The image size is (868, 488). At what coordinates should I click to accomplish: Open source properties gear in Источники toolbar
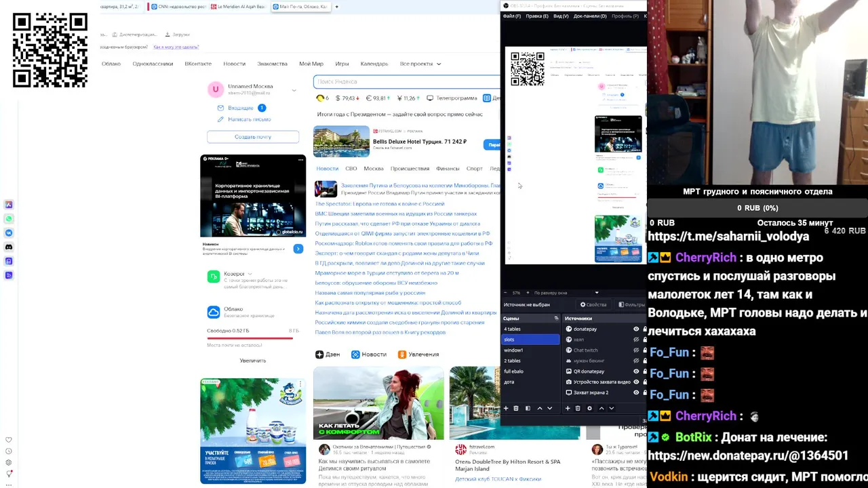pyautogui.click(x=589, y=408)
